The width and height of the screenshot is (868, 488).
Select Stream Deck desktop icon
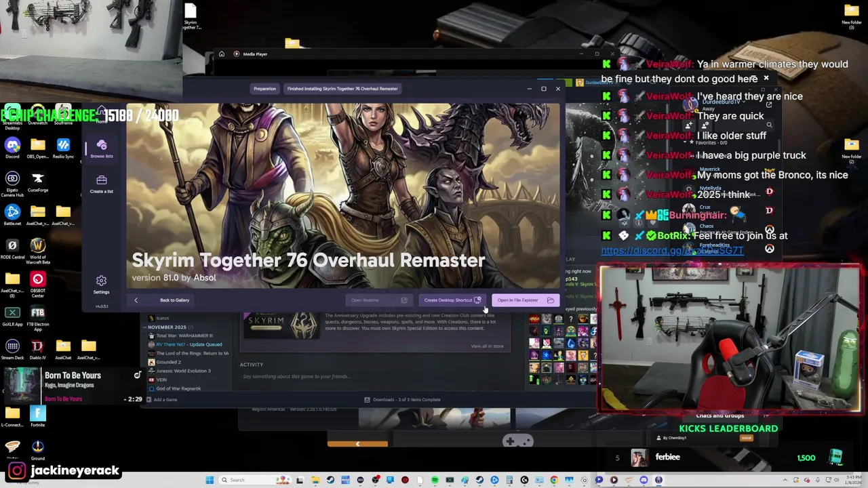click(12, 350)
